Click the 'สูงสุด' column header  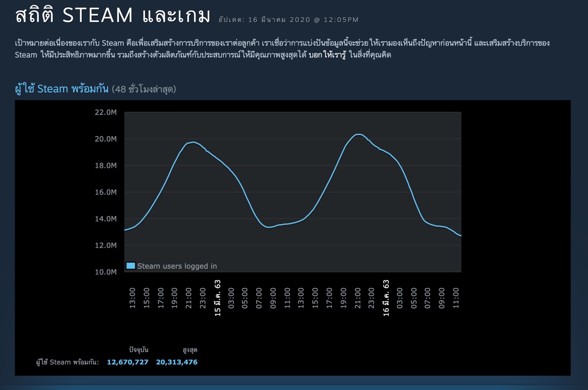[190, 350]
